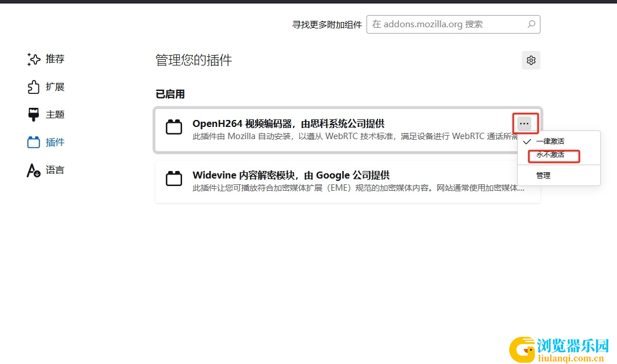Click the 已启用 section heading
The height and width of the screenshot is (364, 617).
[170, 94]
